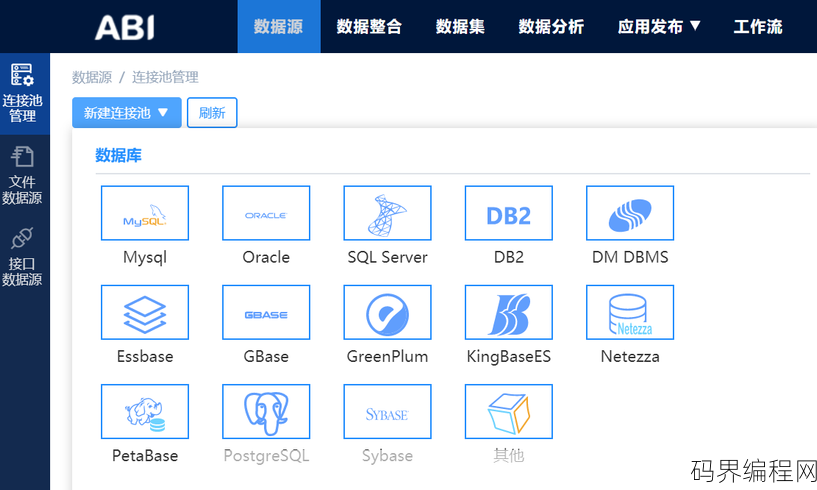Select the Essbase layered icon
The height and width of the screenshot is (490, 817).
pyautogui.click(x=145, y=312)
